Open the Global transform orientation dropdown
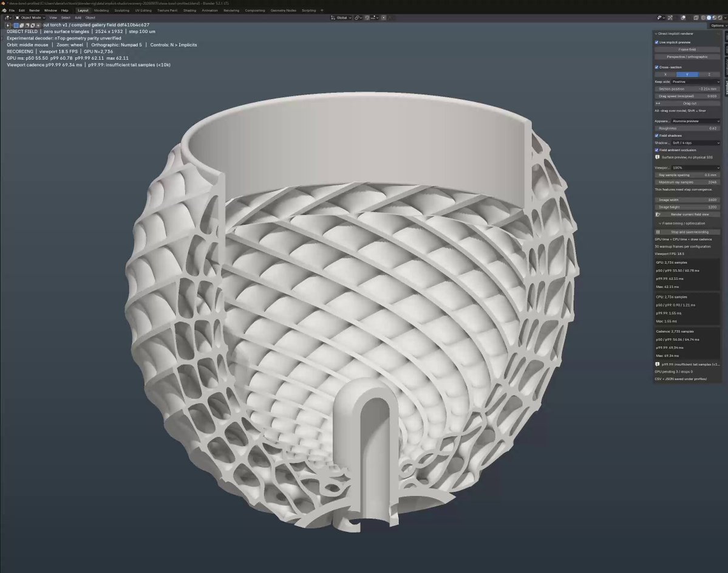This screenshot has height=573, width=728. click(341, 18)
